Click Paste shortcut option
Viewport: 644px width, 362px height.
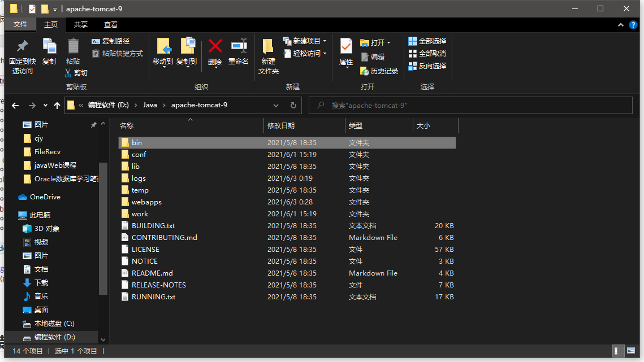click(118, 53)
